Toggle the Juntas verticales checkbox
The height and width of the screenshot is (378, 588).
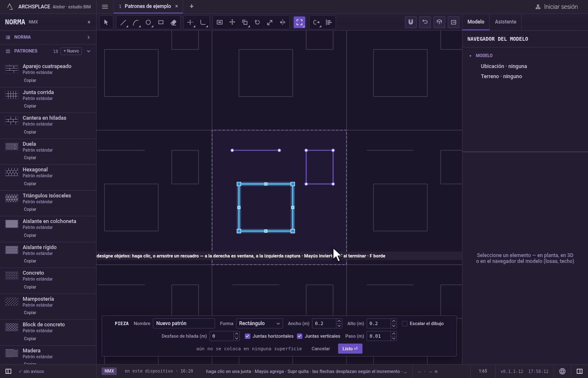click(x=299, y=336)
